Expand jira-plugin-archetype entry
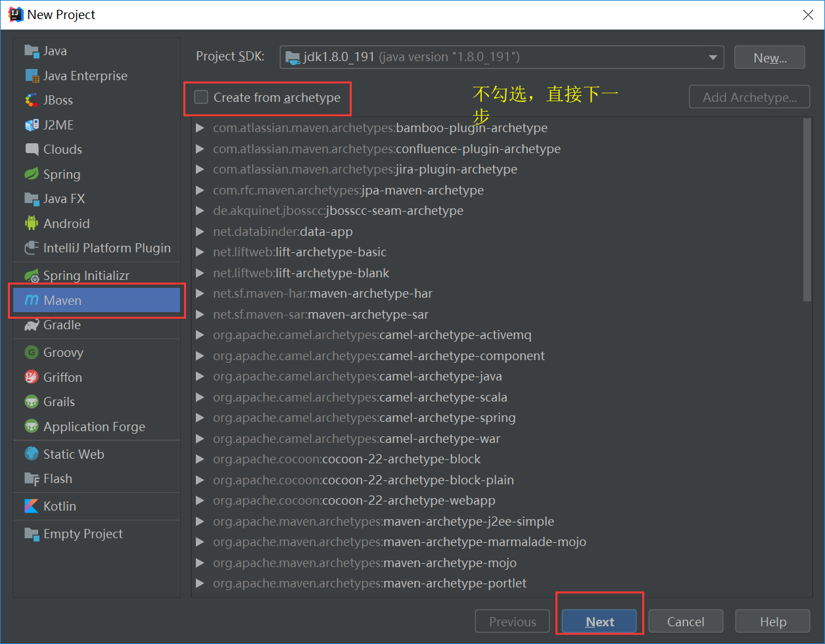 [200, 170]
